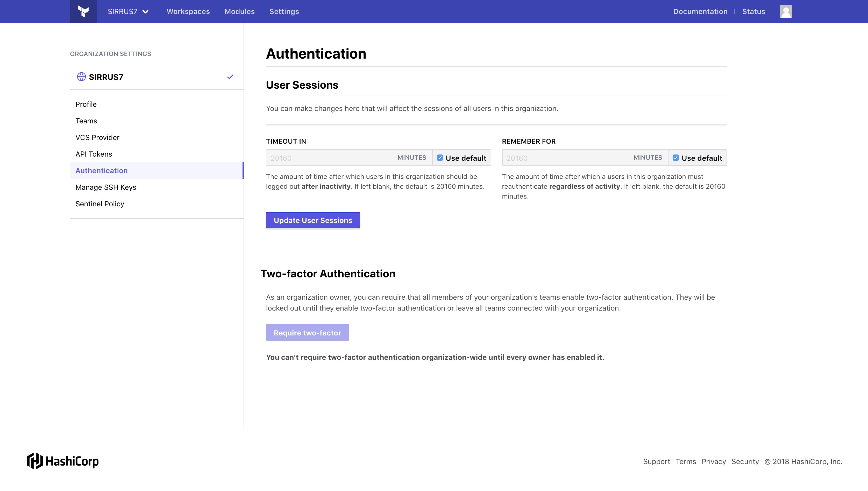Expand the SIRRUS7 organization dropdown
Viewport: 868px width, 491px height.
pos(128,11)
